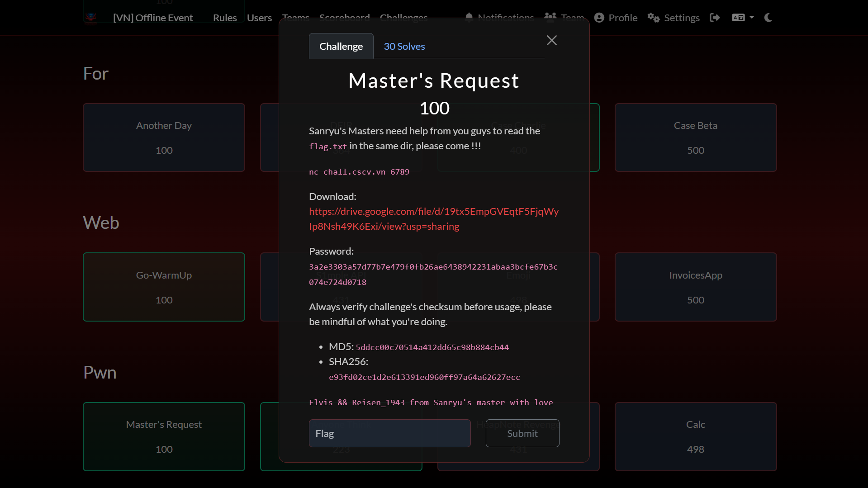This screenshot has width=868, height=488.
Task: Open the Google Drive download link
Action: click(433, 219)
